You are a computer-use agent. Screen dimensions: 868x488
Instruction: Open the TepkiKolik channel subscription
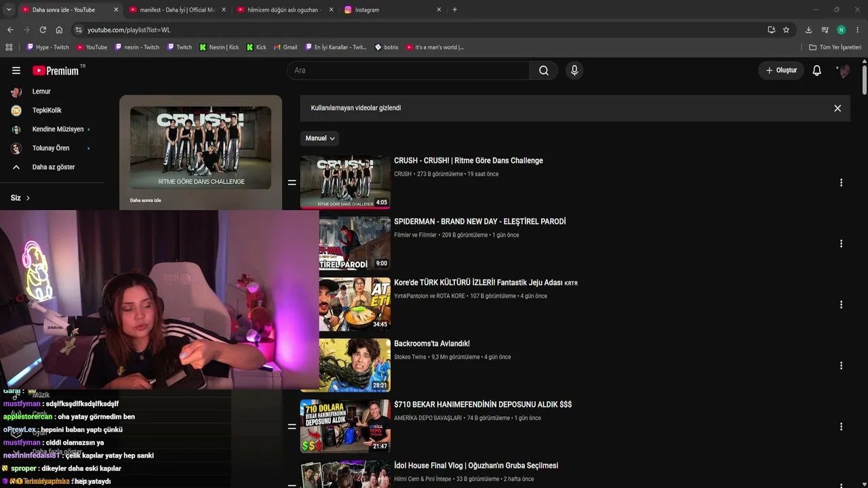coord(46,110)
